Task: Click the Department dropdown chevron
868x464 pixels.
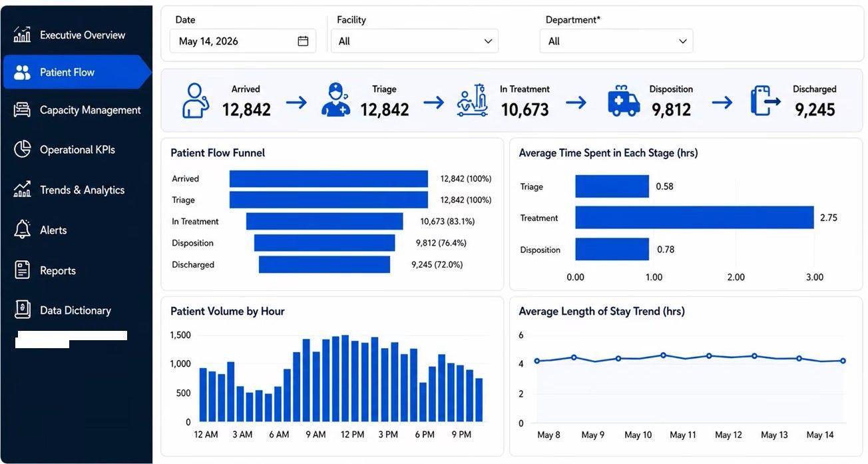Action: (x=682, y=41)
